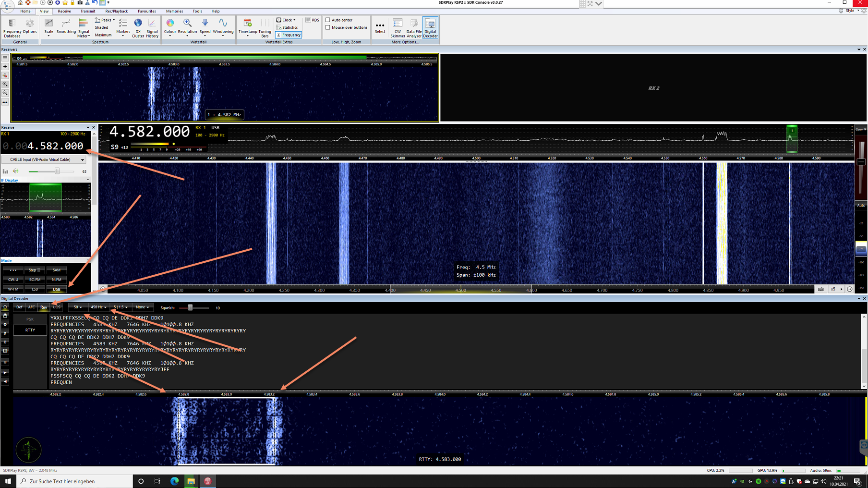Select the PSK decoder mode

tap(30, 319)
